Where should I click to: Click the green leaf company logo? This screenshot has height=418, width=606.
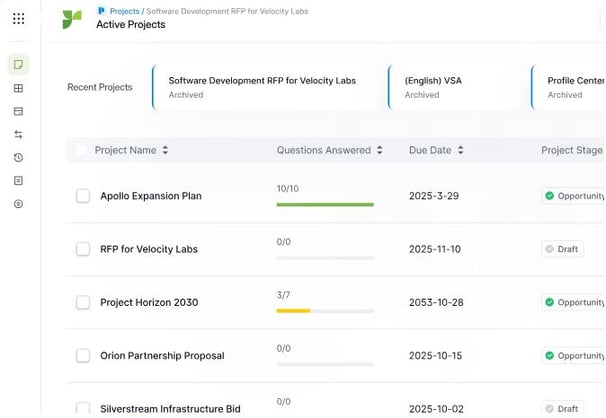72,19
